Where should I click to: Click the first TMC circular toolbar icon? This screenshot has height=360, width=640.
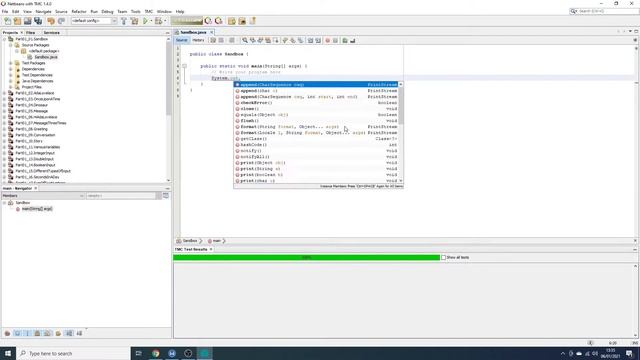click(x=208, y=21)
